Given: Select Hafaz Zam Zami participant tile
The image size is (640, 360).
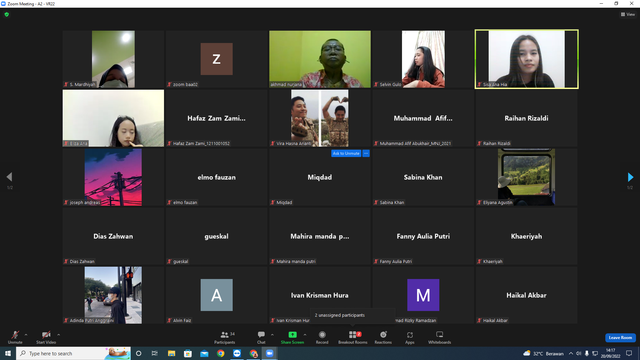Looking at the screenshot, I should click(217, 118).
